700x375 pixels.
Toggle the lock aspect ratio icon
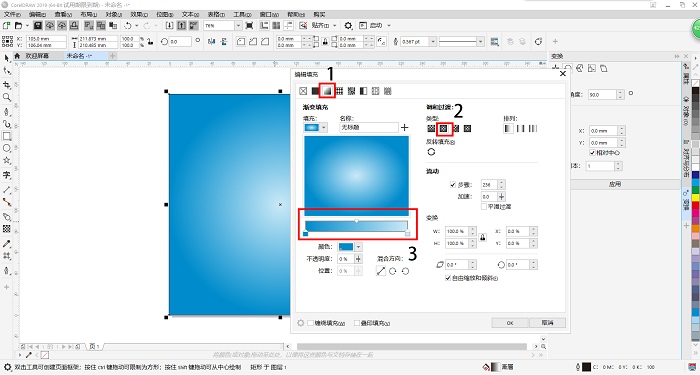coord(483,238)
